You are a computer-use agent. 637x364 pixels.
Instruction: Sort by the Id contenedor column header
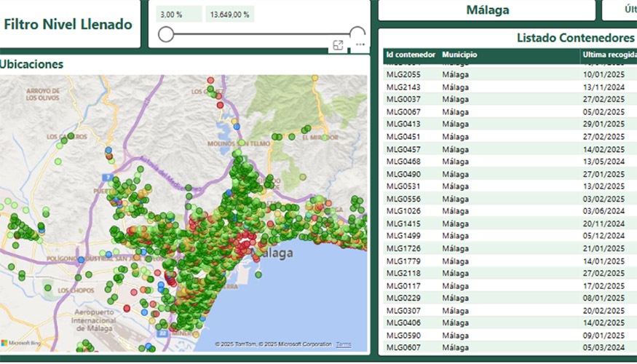click(x=411, y=55)
